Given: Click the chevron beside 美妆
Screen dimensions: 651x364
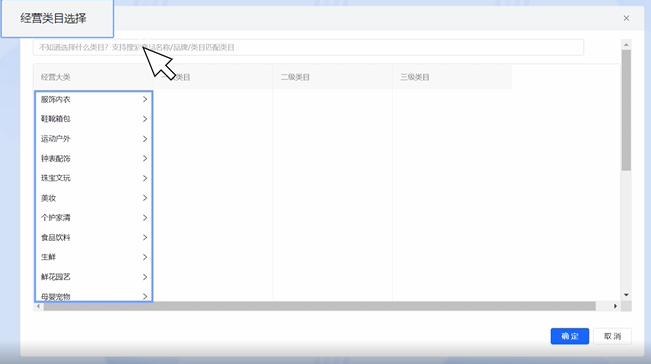Looking at the screenshot, I should [x=145, y=198].
